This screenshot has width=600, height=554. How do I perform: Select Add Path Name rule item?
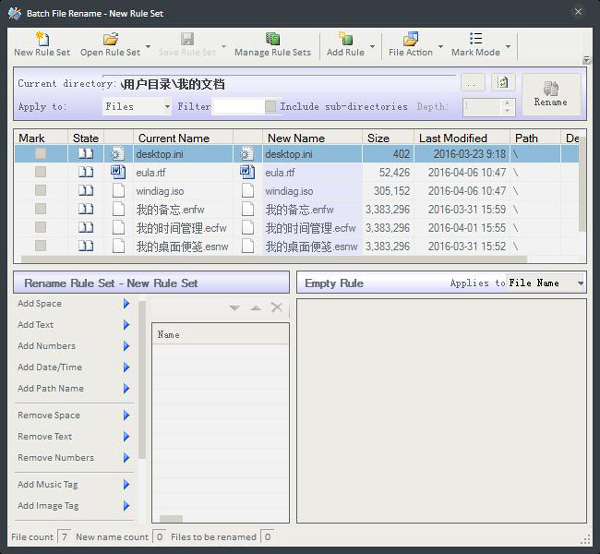pos(74,389)
